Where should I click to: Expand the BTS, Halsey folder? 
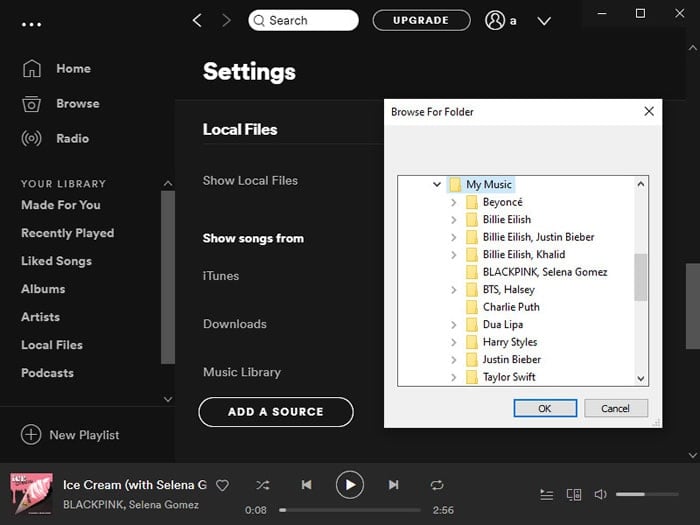(454, 290)
